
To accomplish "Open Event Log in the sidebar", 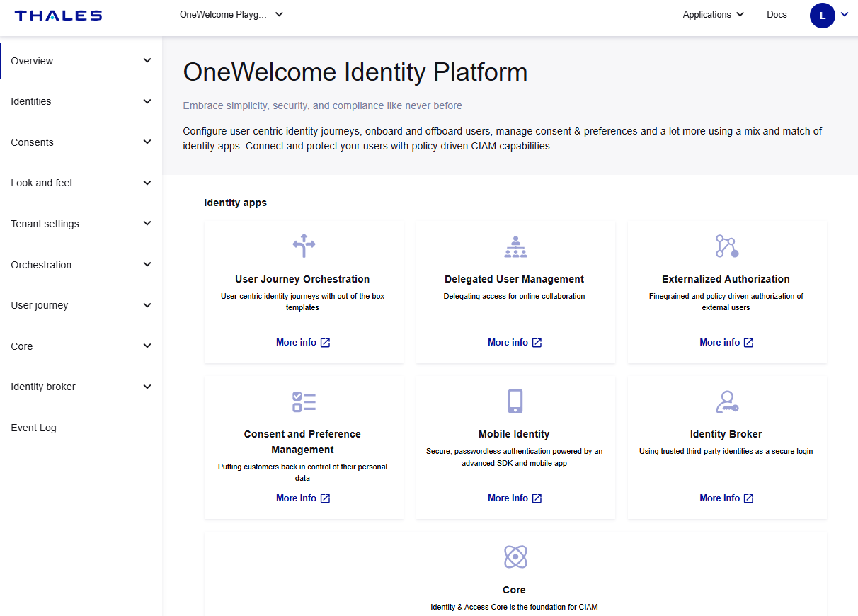I will coord(34,428).
